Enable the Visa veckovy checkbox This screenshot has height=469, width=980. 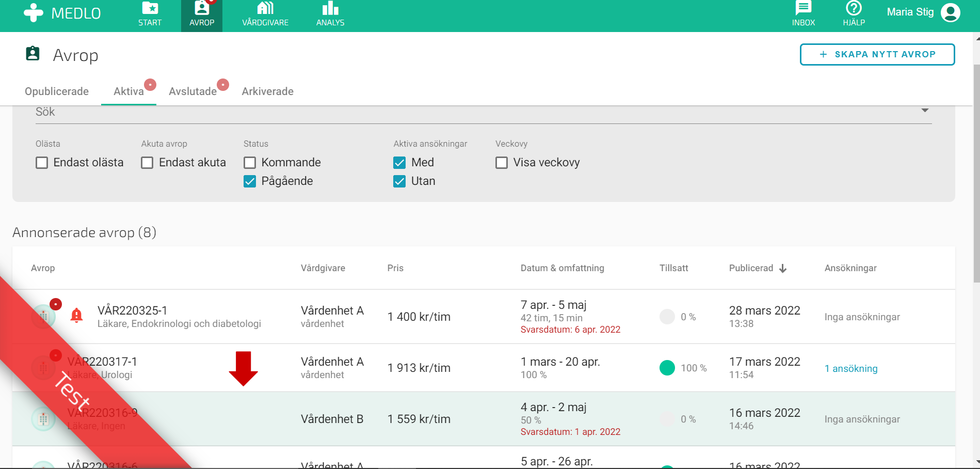[502, 163]
